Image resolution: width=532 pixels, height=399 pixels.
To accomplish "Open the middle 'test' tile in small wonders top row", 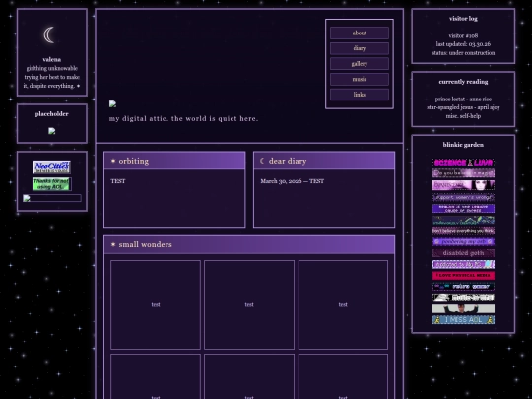I will click(249, 304).
